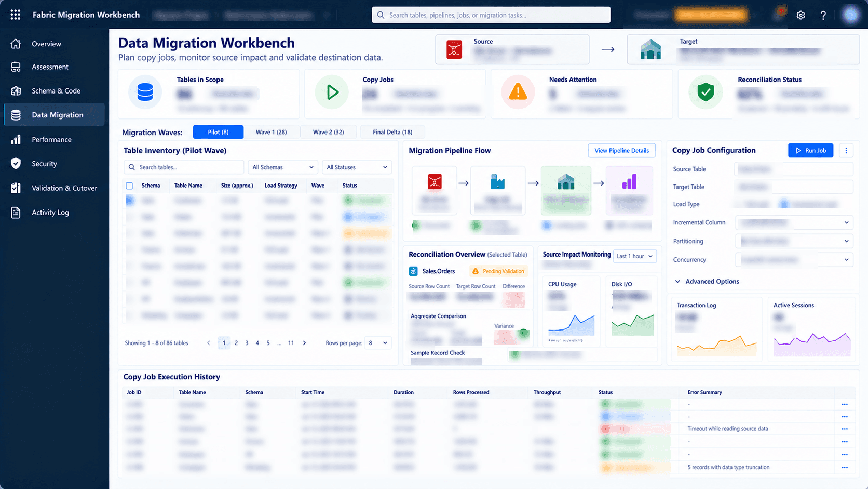The image size is (868, 489).
Task: Open the Rows per page dropdown
Action: click(378, 343)
